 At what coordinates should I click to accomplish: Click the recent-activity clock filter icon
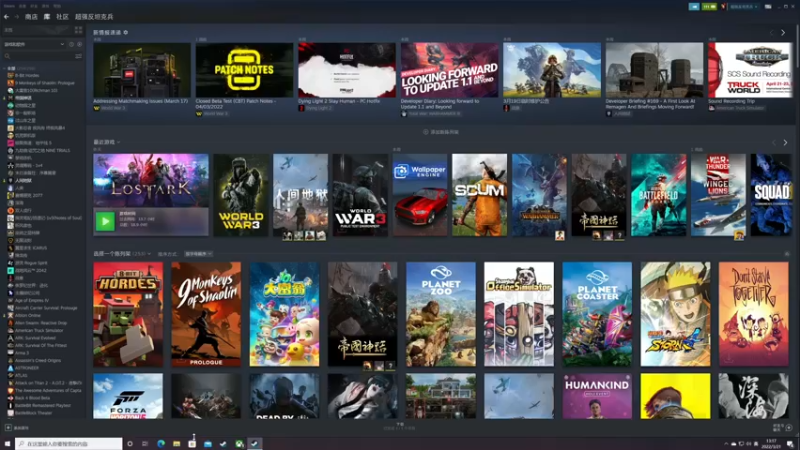coord(71,44)
